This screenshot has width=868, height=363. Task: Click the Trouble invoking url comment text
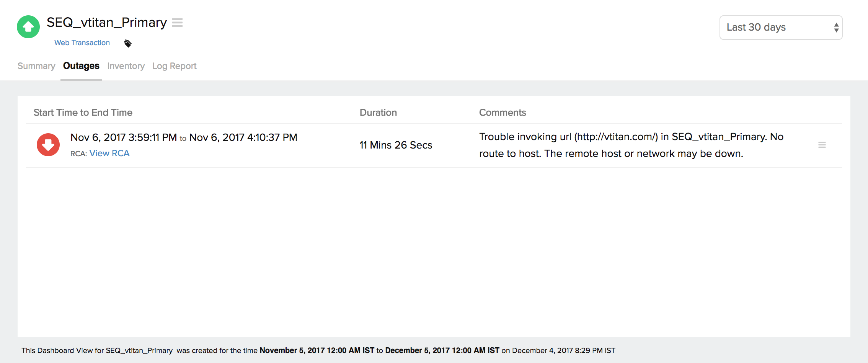(631, 145)
